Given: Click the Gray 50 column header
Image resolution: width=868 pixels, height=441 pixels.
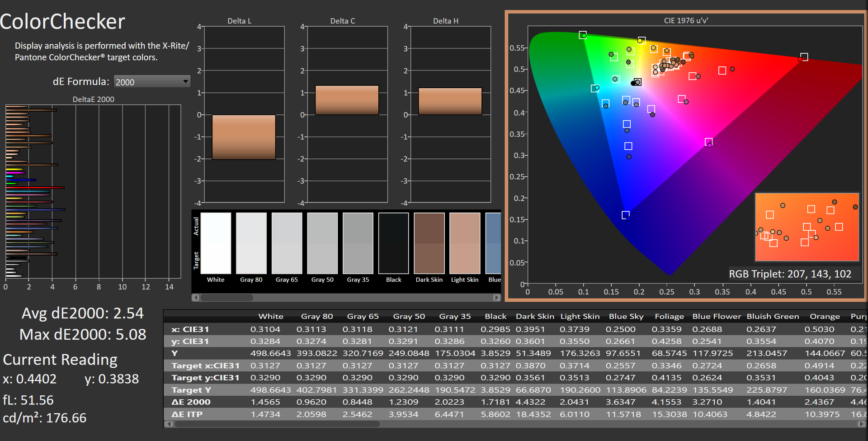Looking at the screenshot, I should 409,317.
